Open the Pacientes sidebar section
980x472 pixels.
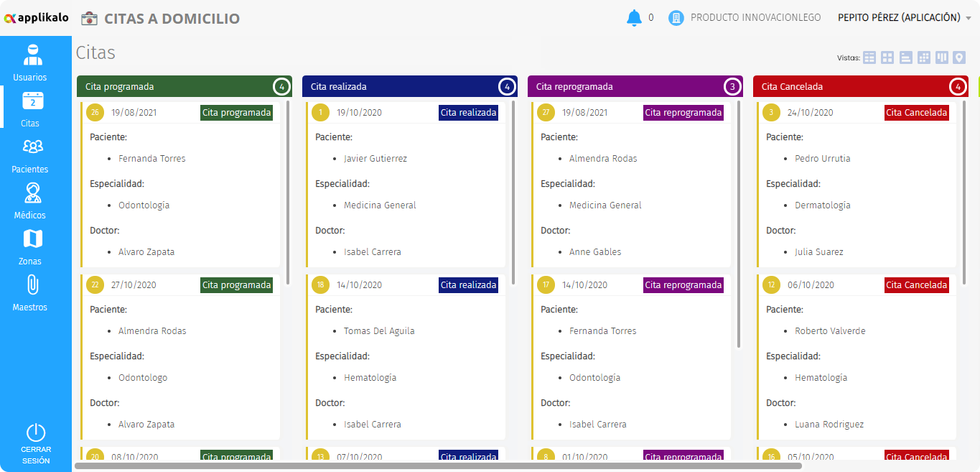tap(30, 154)
